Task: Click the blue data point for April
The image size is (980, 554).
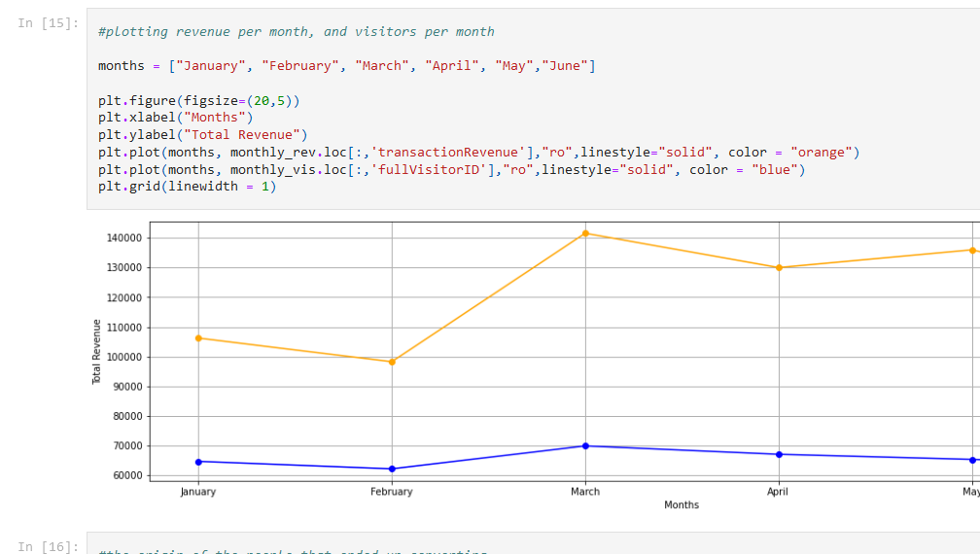Action: point(779,454)
